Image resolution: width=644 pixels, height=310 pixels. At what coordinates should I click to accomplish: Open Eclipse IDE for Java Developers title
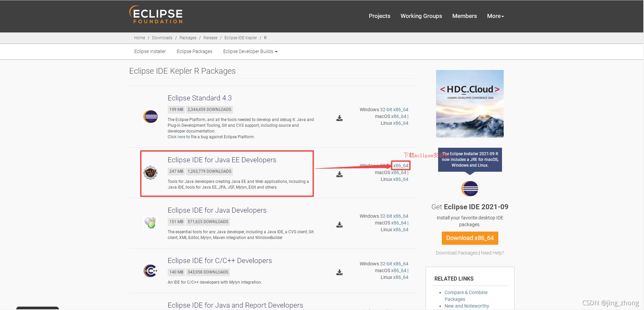coord(217,210)
